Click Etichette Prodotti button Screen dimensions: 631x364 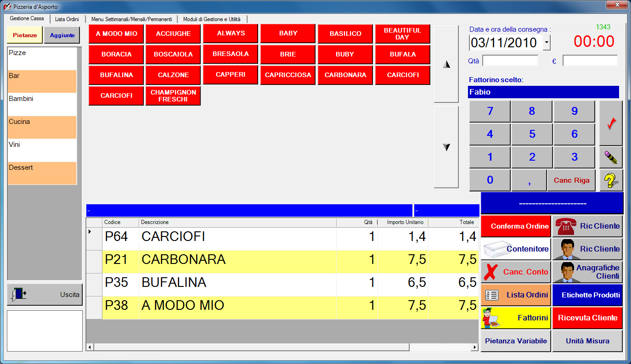click(587, 295)
